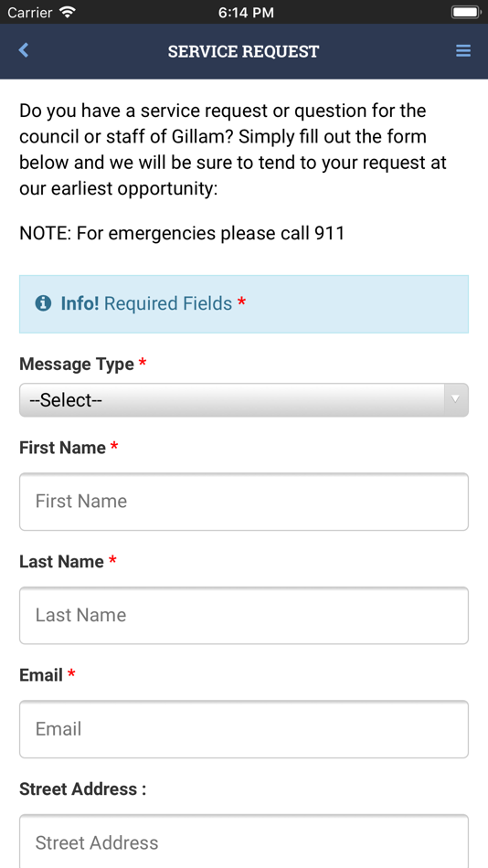The image size is (488, 868).
Task: Click the Message Type field label
Action: (x=77, y=365)
